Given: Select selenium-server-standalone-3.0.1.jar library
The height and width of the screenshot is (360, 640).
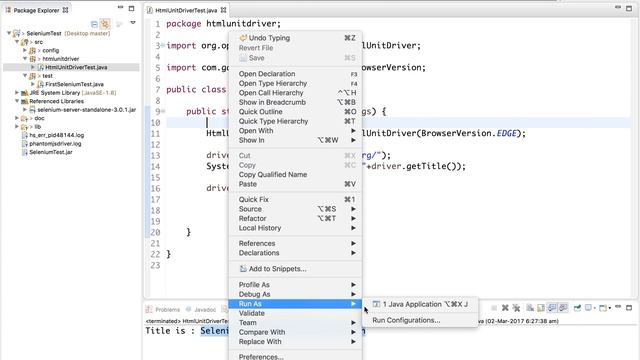Looking at the screenshot, I should tap(87, 110).
